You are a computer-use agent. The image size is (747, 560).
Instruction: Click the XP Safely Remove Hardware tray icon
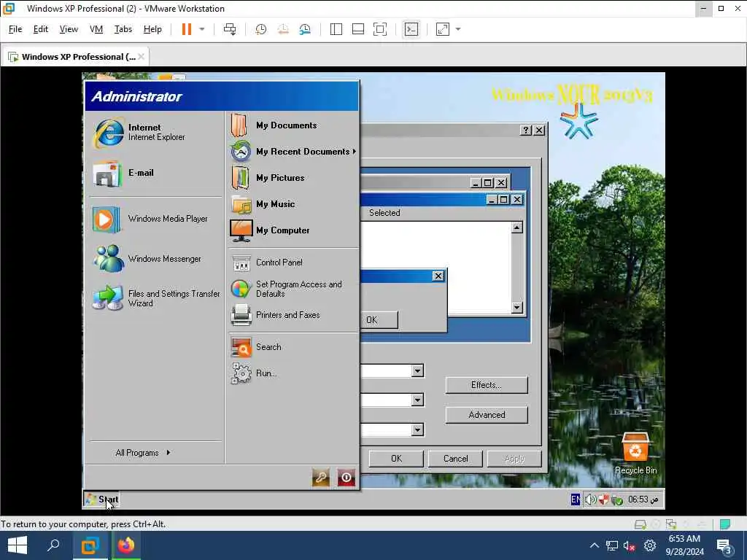tap(617, 500)
